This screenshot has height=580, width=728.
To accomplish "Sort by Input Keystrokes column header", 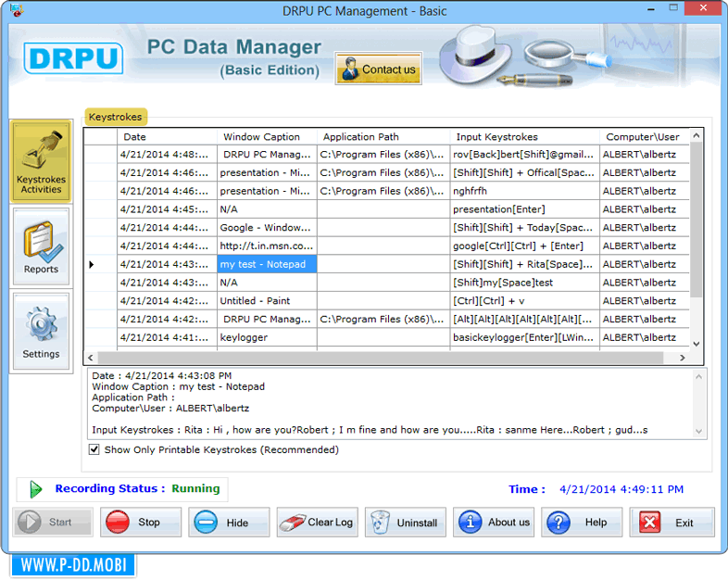I will pos(524,136).
